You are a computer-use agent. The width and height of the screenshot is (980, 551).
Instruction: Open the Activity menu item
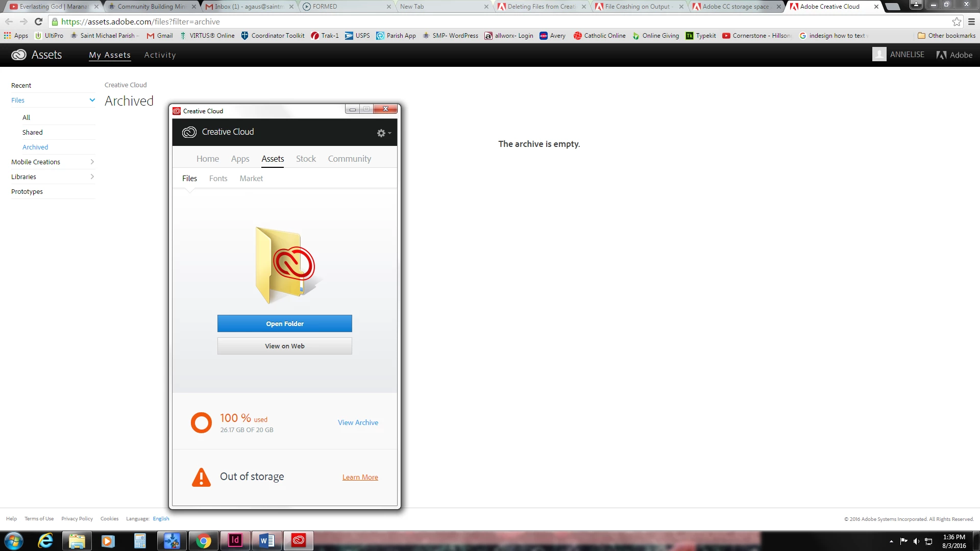pyautogui.click(x=160, y=55)
